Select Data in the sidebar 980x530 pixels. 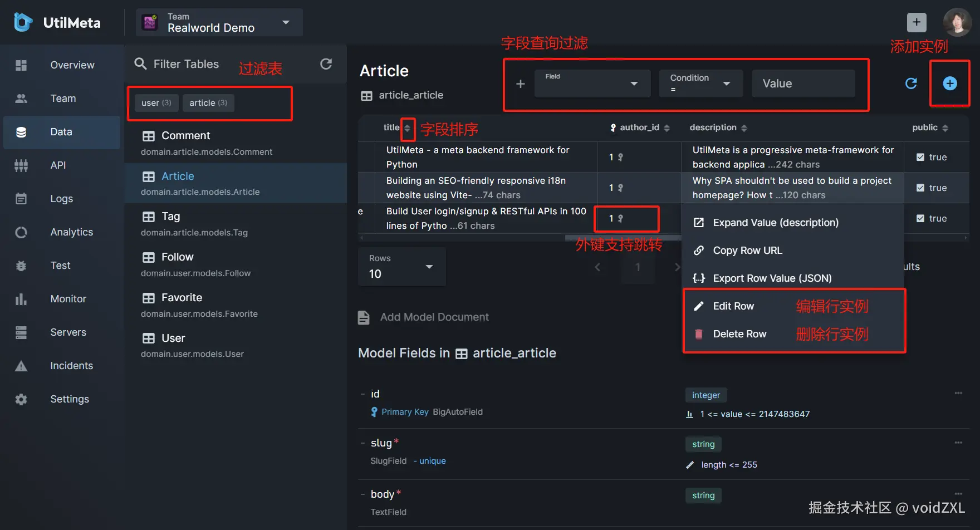pyautogui.click(x=61, y=132)
